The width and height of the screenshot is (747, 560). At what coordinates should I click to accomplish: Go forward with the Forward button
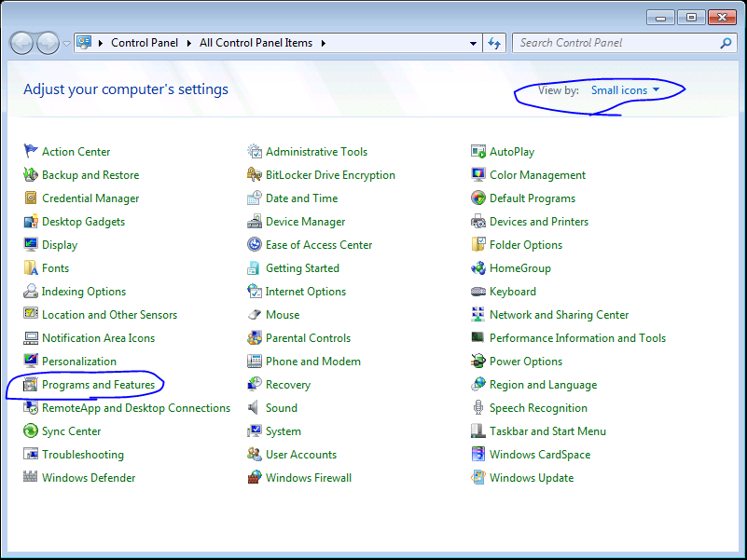pos(48,44)
